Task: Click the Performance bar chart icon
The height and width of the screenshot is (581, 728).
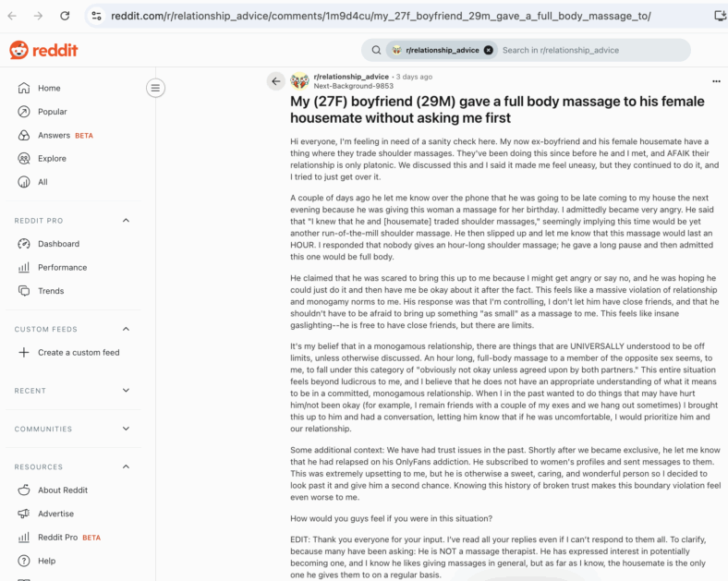Action: pos(24,268)
